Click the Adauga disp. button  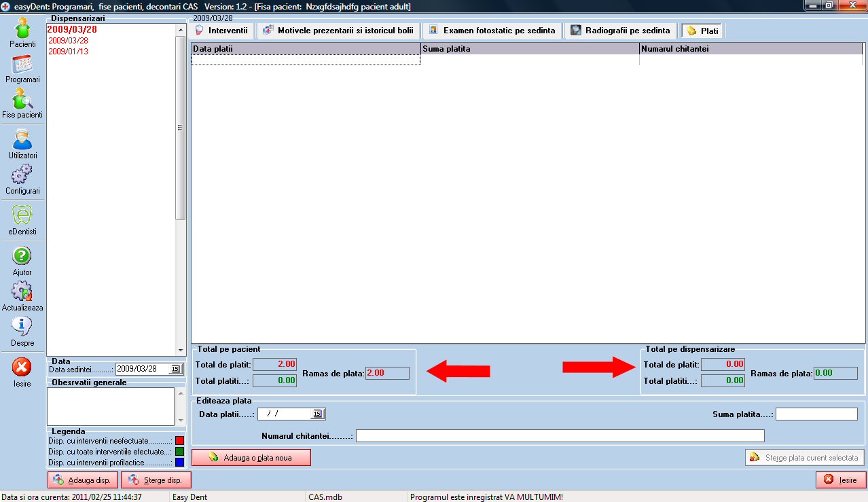pos(83,480)
